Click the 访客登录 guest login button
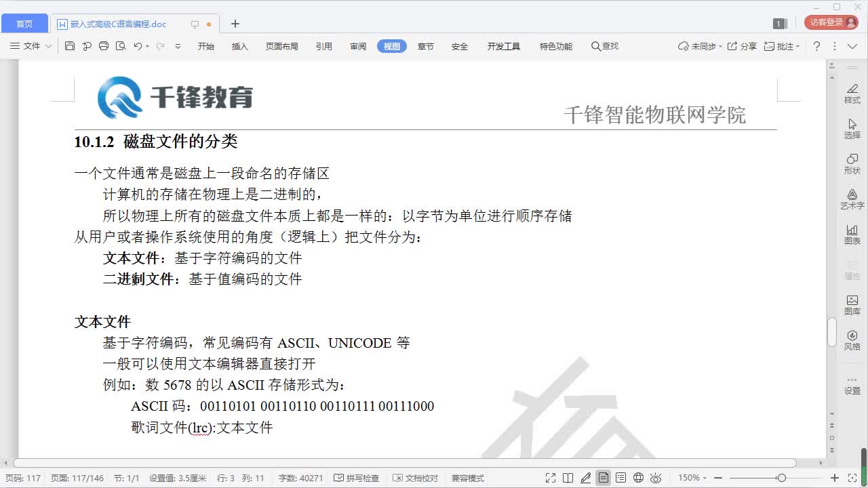The height and width of the screenshot is (488, 868). (x=831, y=22)
